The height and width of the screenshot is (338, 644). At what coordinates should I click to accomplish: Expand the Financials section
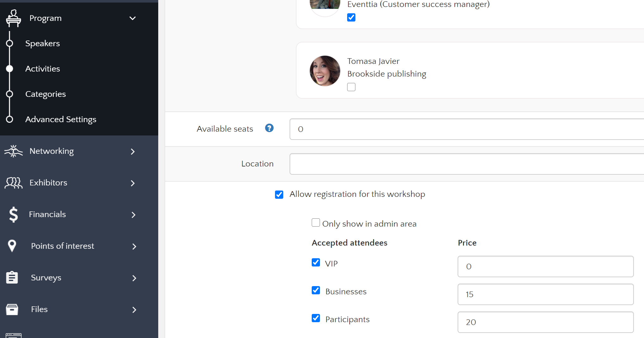pyautogui.click(x=133, y=215)
